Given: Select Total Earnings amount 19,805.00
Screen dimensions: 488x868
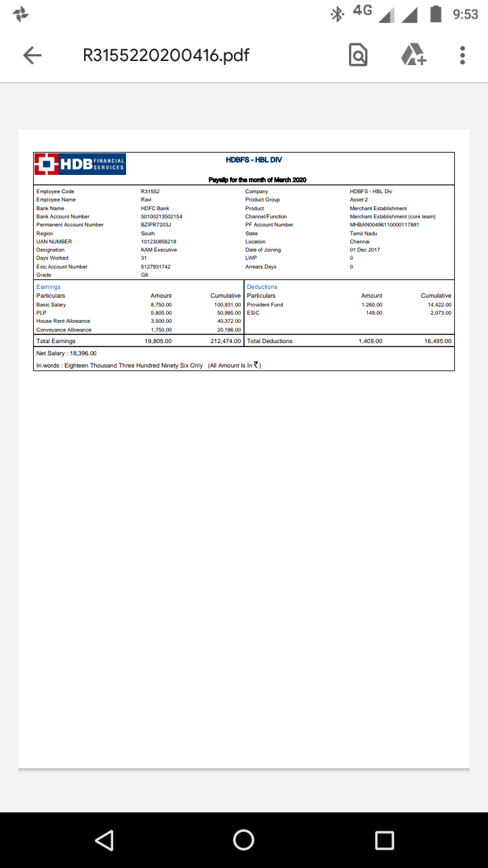Looking at the screenshot, I should (x=159, y=341).
